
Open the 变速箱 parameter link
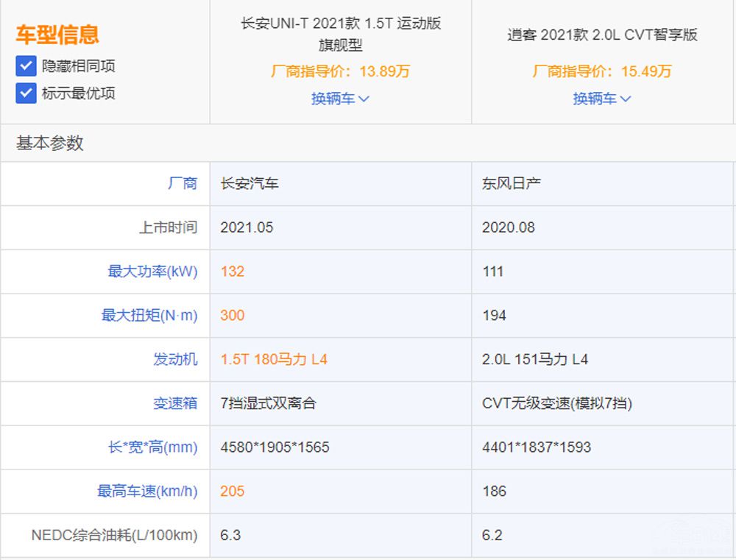(x=175, y=403)
